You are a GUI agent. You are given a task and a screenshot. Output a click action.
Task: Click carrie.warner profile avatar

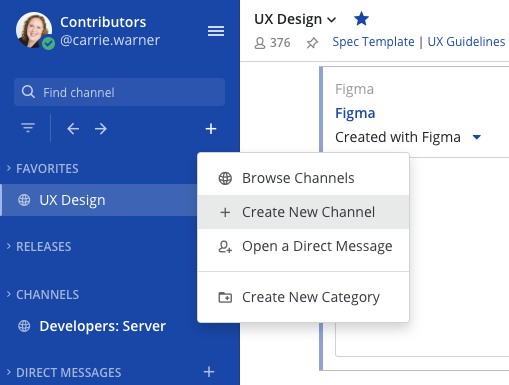(x=33, y=30)
